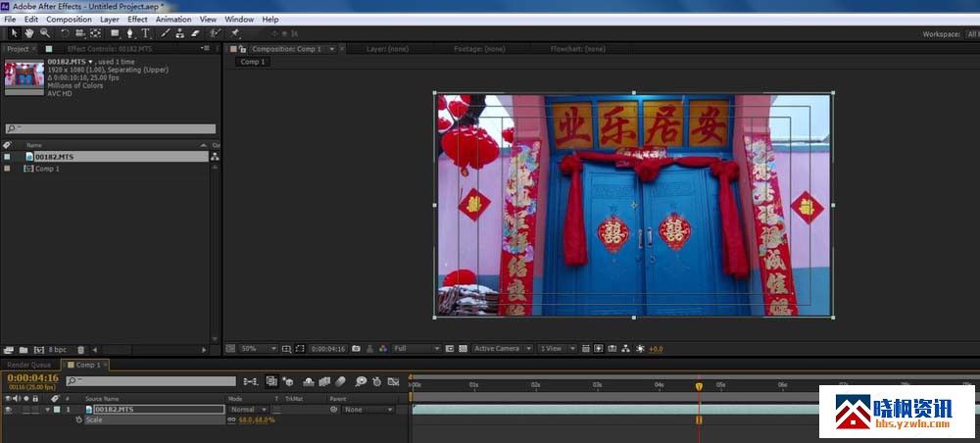The width and height of the screenshot is (980, 443).
Task: Click viewer current time 0:00:04:16
Action: point(328,349)
